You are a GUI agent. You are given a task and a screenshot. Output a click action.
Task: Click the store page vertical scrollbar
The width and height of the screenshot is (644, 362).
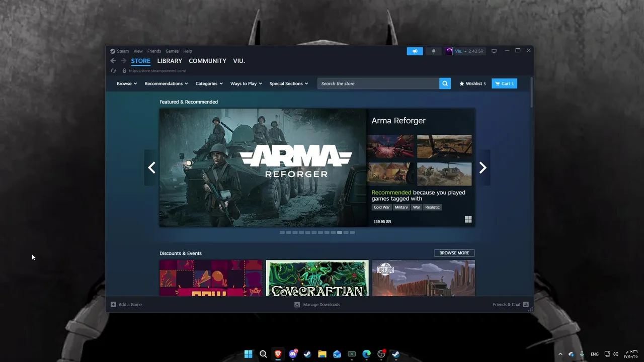532,92
